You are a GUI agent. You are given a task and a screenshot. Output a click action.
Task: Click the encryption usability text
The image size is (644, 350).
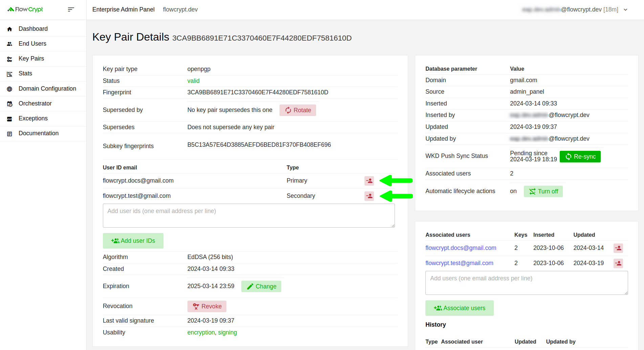click(x=201, y=332)
